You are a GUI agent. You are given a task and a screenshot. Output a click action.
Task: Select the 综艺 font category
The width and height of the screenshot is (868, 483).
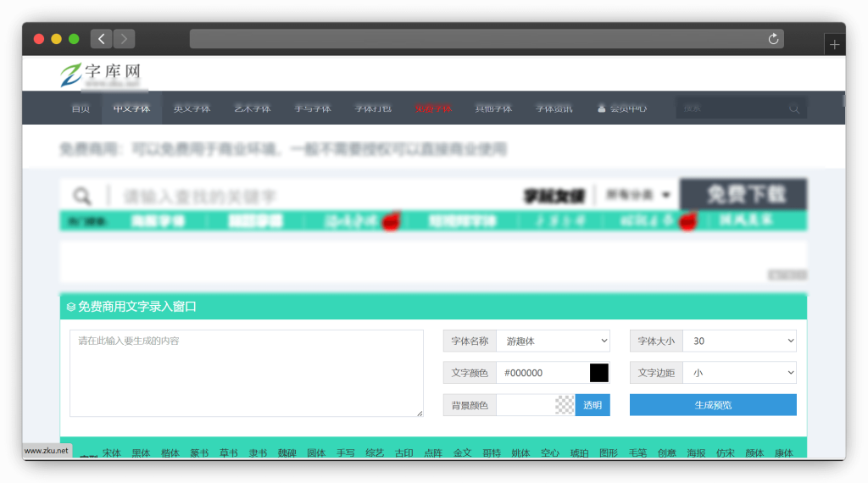pyautogui.click(x=375, y=452)
